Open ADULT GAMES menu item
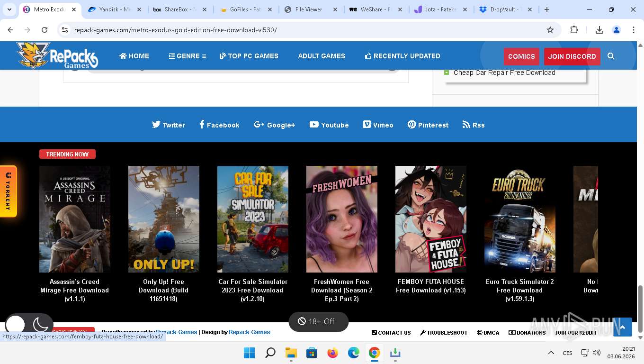The width and height of the screenshot is (644, 364). (322, 56)
